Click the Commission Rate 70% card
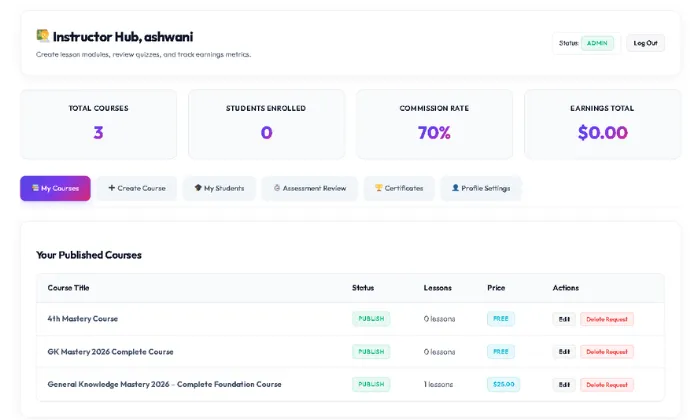 click(434, 124)
